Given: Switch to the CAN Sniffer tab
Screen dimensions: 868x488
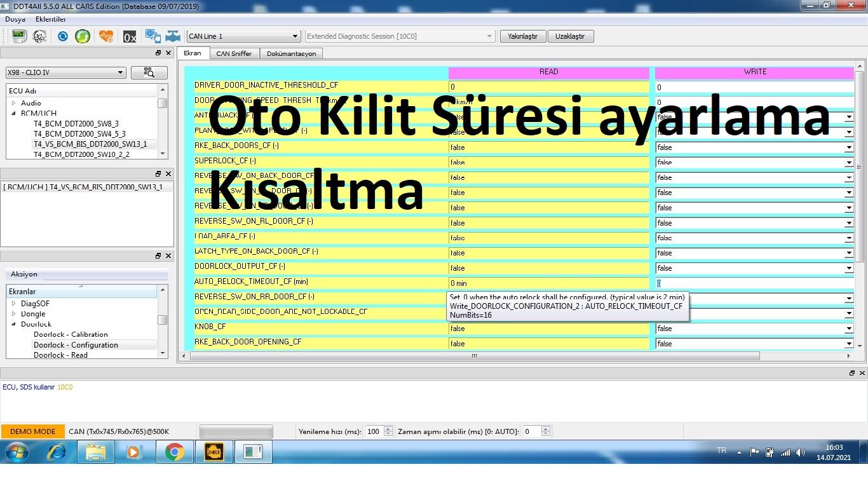Looking at the screenshot, I should (234, 53).
